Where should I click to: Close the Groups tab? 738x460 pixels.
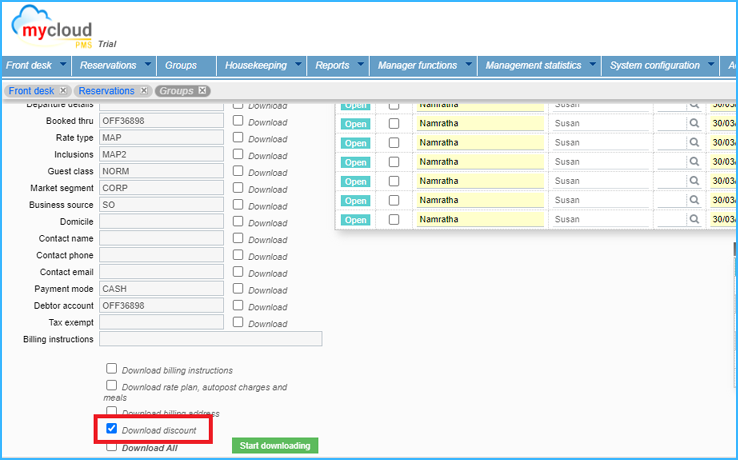[x=203, y=91]
